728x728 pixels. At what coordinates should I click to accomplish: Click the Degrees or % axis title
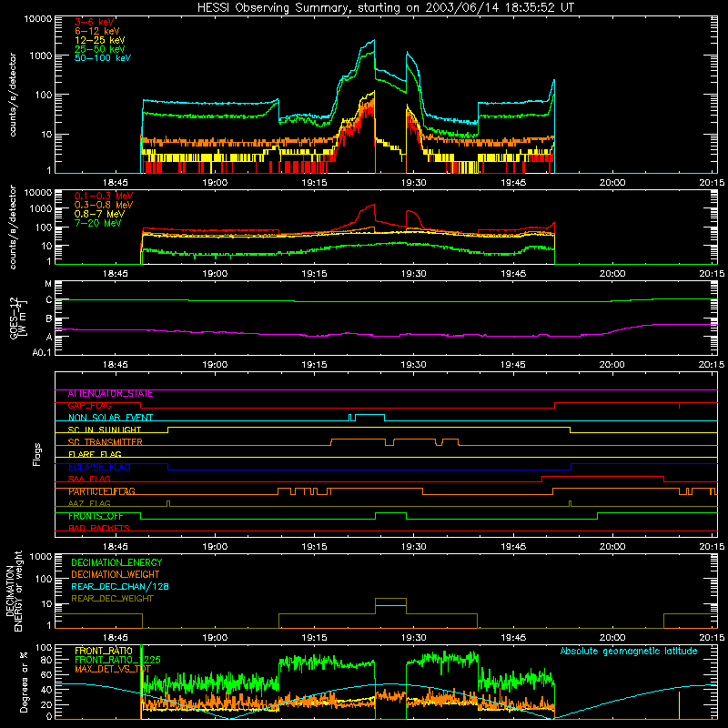tap(24, 682)
